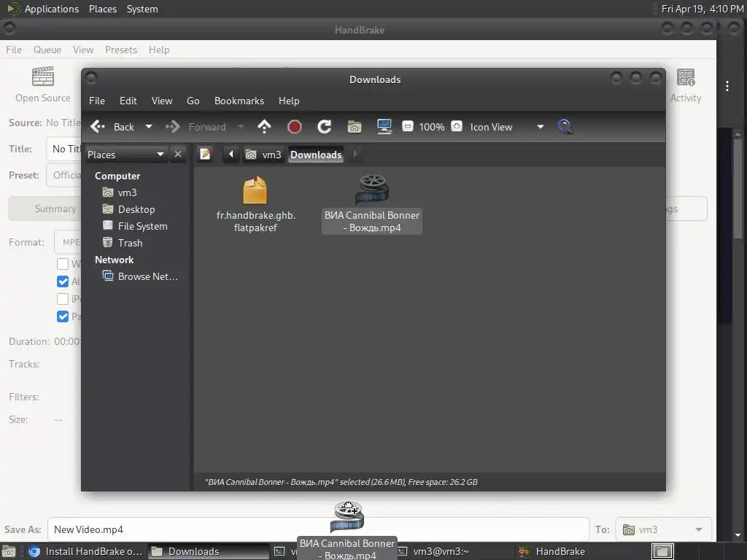Click the Save As filename field
This screenshot has height=560, width=747.
click(318, 529)
